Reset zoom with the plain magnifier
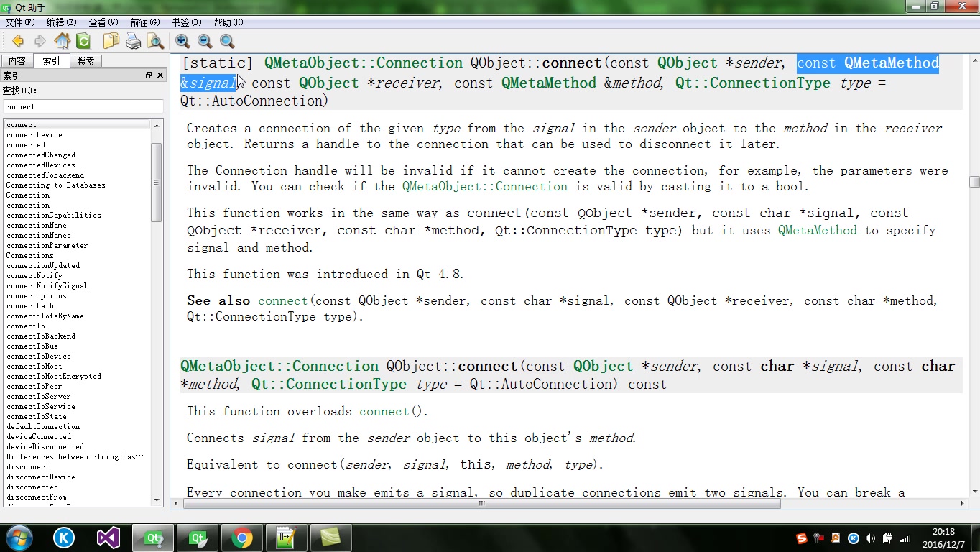Screen dimensions: 980x552 [x=227, y=41]
